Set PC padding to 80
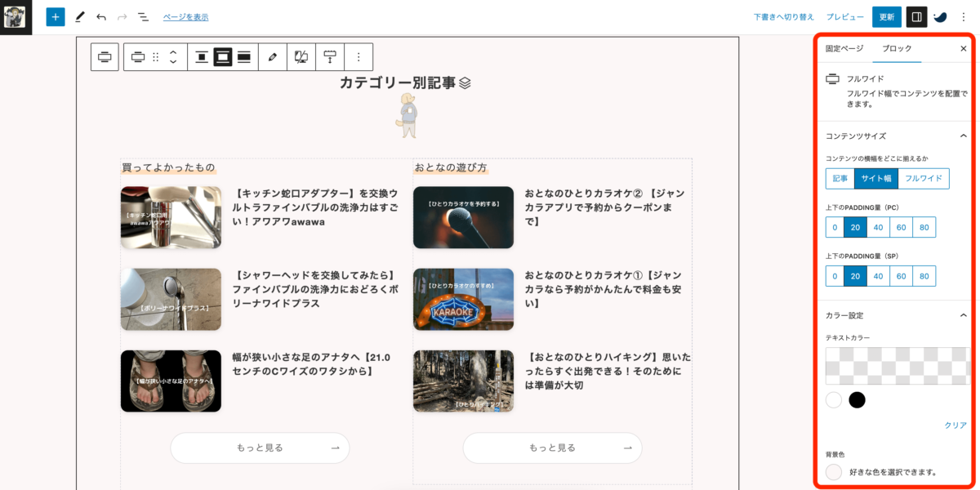Screen dimensions: 980x490 (924, 227)
